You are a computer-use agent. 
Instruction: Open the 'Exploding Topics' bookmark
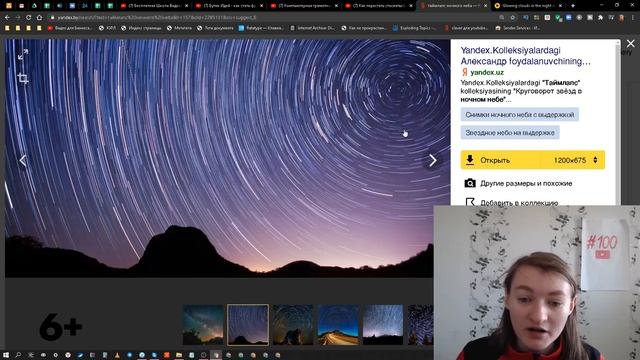pyautogui.click(x=414, y=28)
